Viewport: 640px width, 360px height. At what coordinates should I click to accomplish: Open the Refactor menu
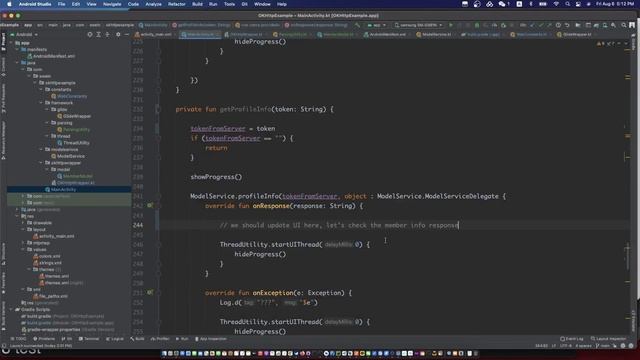pos(177,4)
